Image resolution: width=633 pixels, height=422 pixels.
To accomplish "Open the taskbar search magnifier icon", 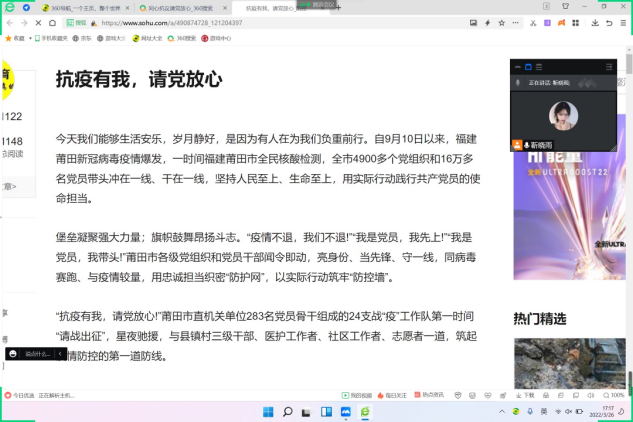I will point(288,411).
